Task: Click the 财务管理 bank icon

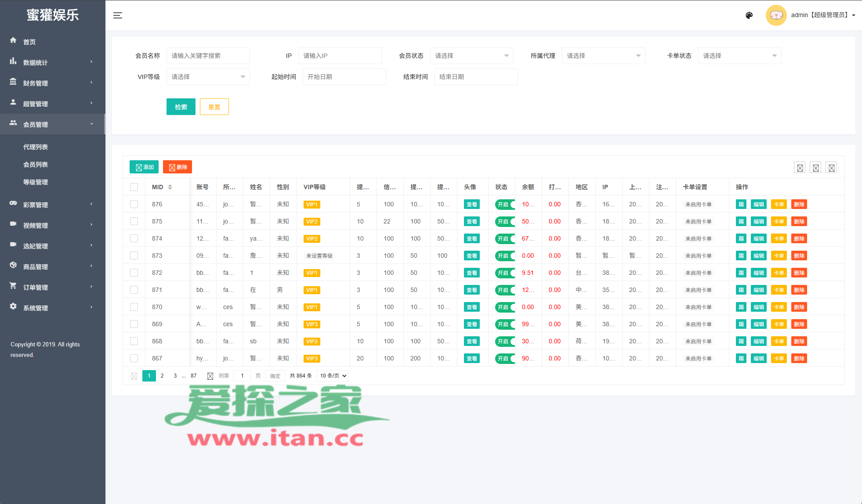Action: (x=13, y=82)
